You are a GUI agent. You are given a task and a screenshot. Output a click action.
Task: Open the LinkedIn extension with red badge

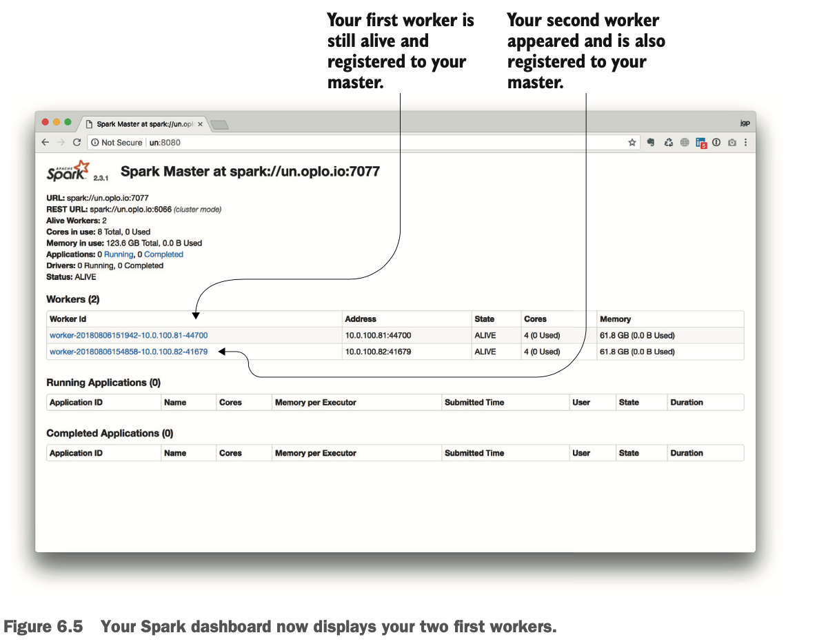701,143
